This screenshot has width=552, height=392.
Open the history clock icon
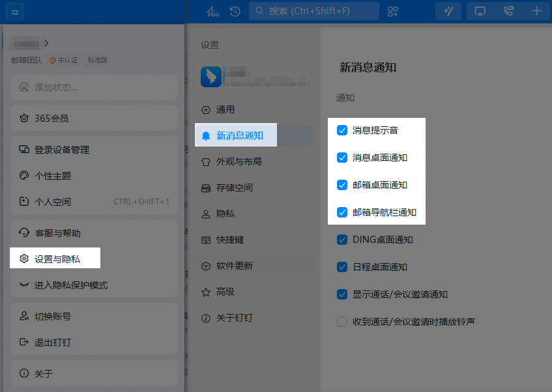click(x=235, y=11)
